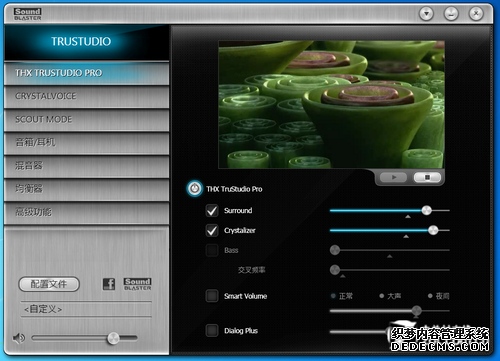
Task: Click the 配置文件 profile button
Action: click(49, 284)
